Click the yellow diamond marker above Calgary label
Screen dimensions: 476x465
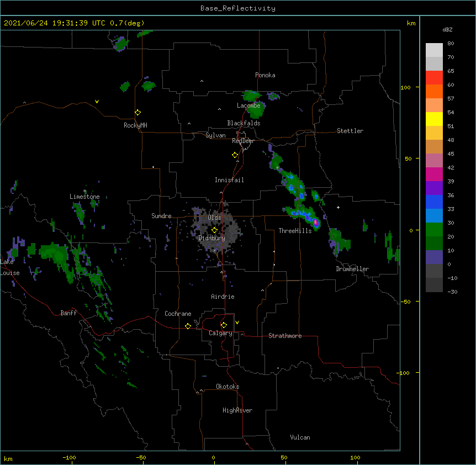pyautogui.click(x=224, y=325)
